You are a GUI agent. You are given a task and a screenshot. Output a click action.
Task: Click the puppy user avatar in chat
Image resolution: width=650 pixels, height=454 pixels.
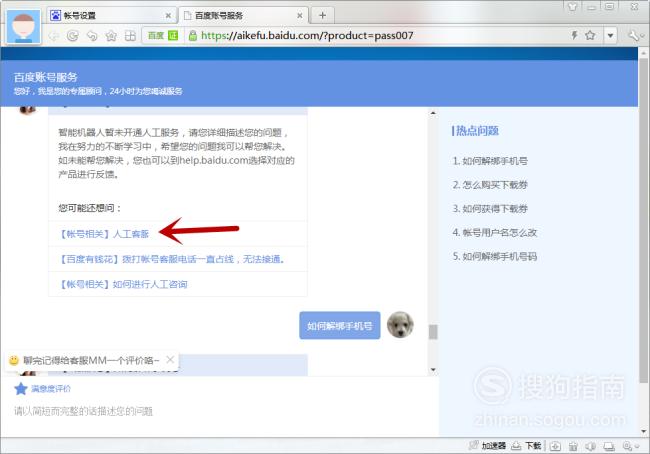[x=400, y=325]
